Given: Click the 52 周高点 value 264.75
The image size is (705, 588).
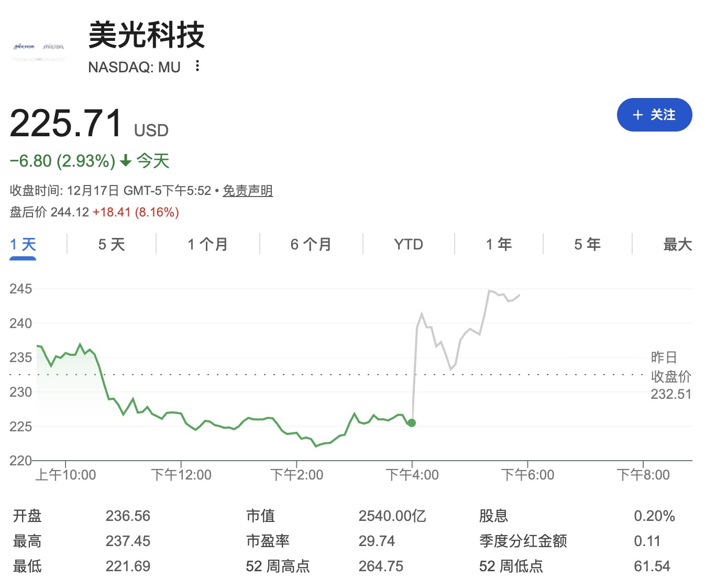Looking at the screenshot, I should (381, 567).
